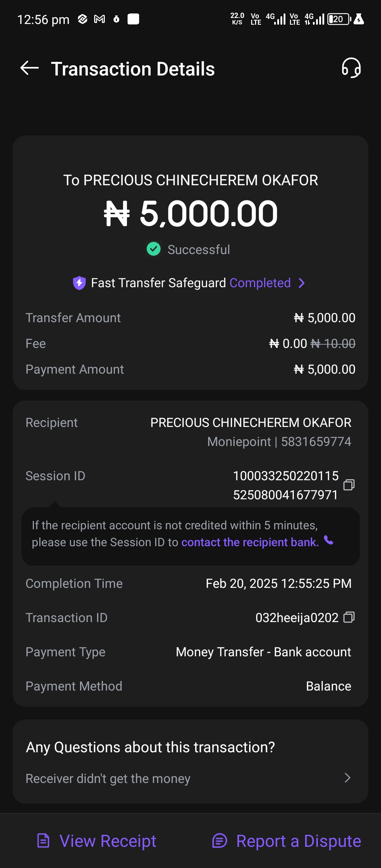The width and height of the screenshot is (381, 868).
Task: Tap Report a Dispute button
Action: [287, 841]
